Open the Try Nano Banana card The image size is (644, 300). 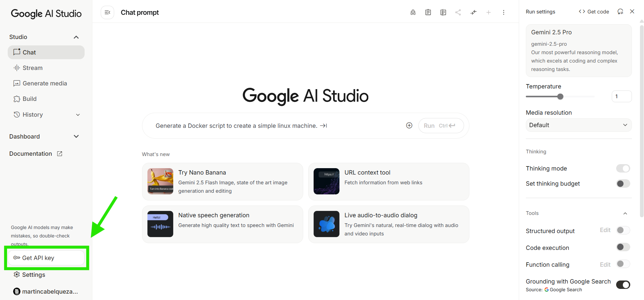click(x=223, y=182)
